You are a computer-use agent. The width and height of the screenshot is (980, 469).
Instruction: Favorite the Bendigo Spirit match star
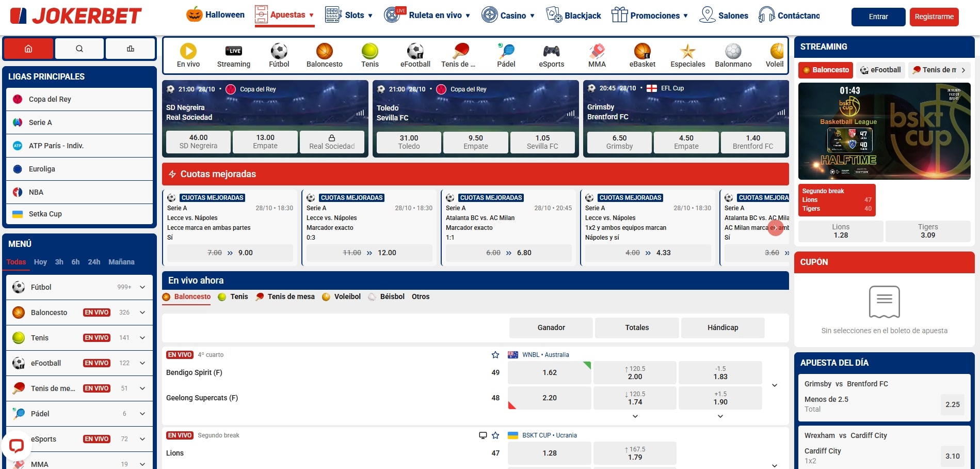tap(495, 355)
